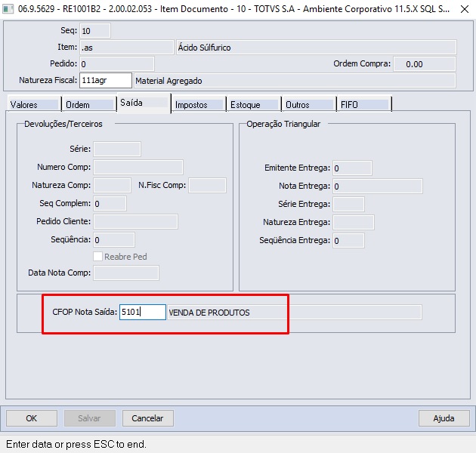476x453 pixels.
Task: Click the Emitente Entrega field
Action: click(x=352, y=168)
